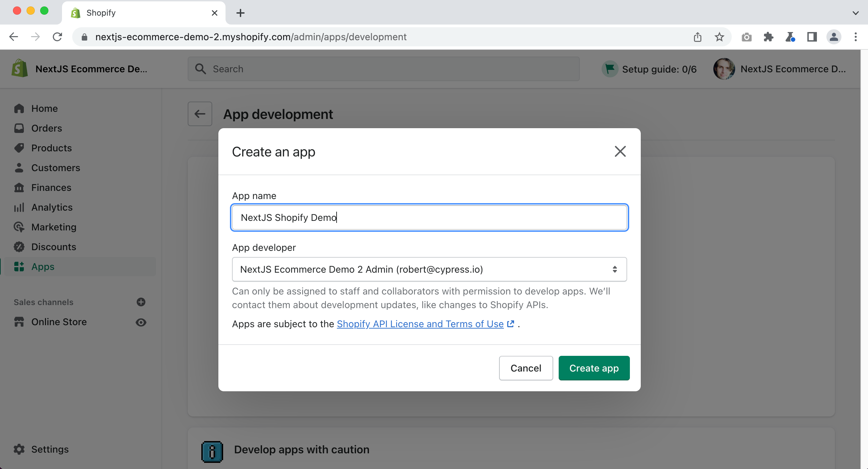Focus the App name text field
This screenshot has width=868, height=469.
[429, 217]
